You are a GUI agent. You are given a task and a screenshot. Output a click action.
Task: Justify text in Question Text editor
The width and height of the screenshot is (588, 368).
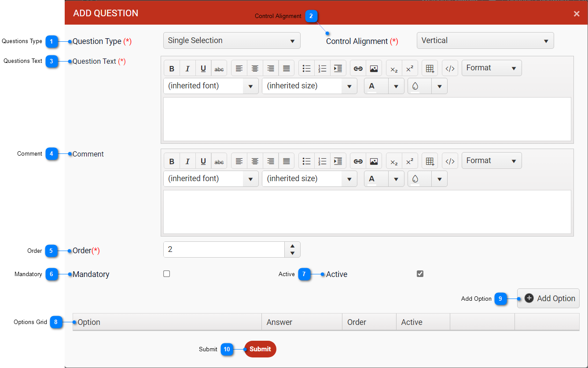click(287, 68)
